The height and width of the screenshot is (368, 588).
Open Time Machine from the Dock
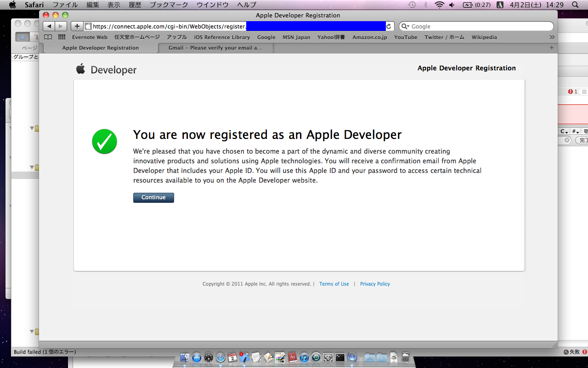point(316,357)
